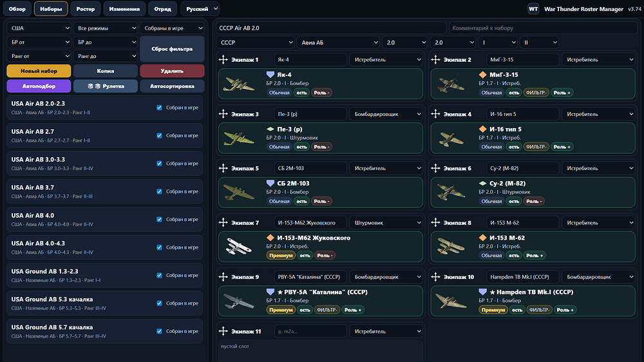Click the И-153-М62 Жуковского biplane thumbnail

239,247
